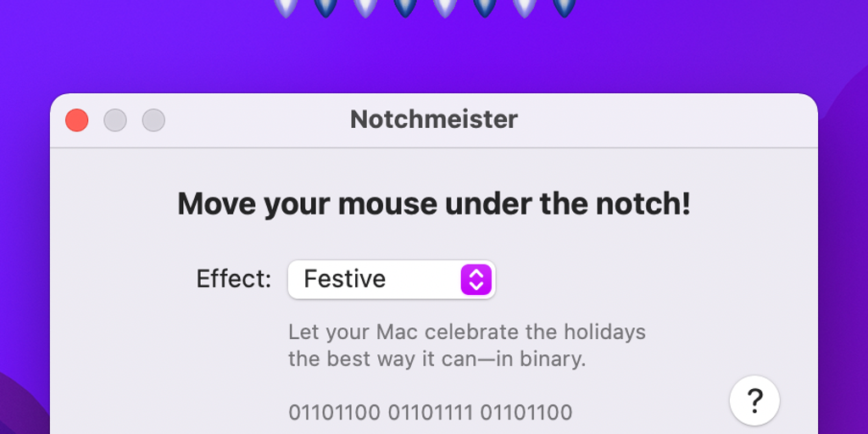Click the Notchmeister window title text

(x=433, y=120)
